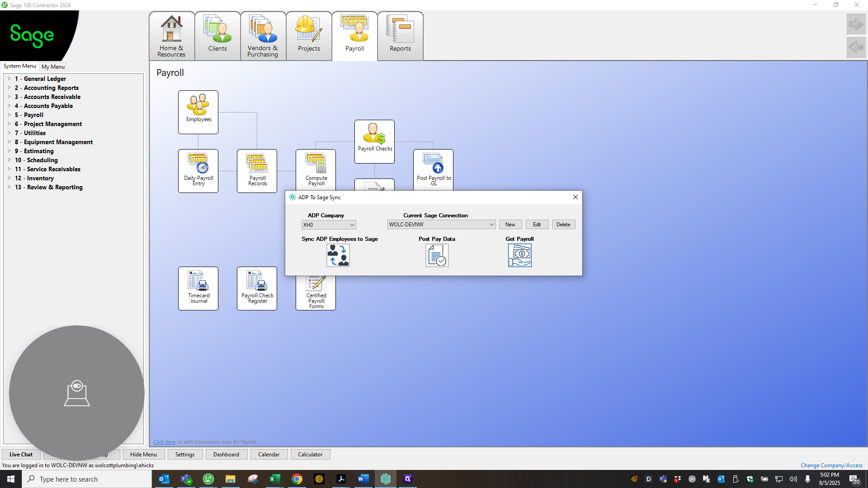Click the Settings button
Viewport: 868px width, 488px height.
pyautogui.click(x=184, y=455)
